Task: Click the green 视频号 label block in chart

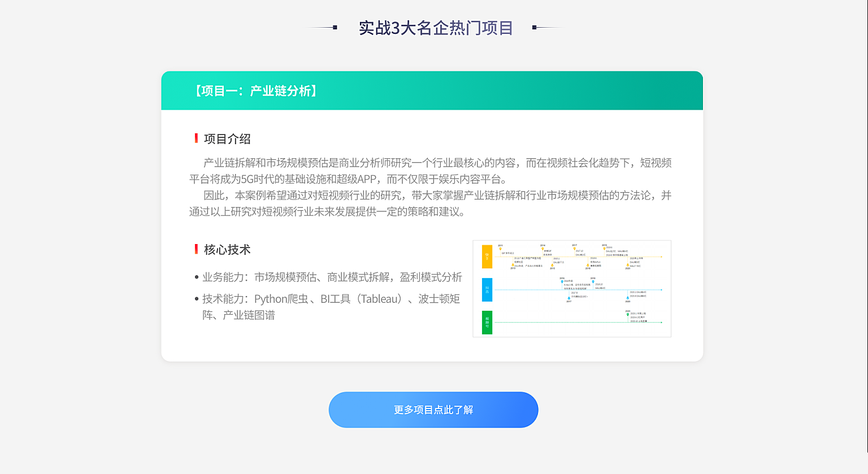Action: [487, 322]
